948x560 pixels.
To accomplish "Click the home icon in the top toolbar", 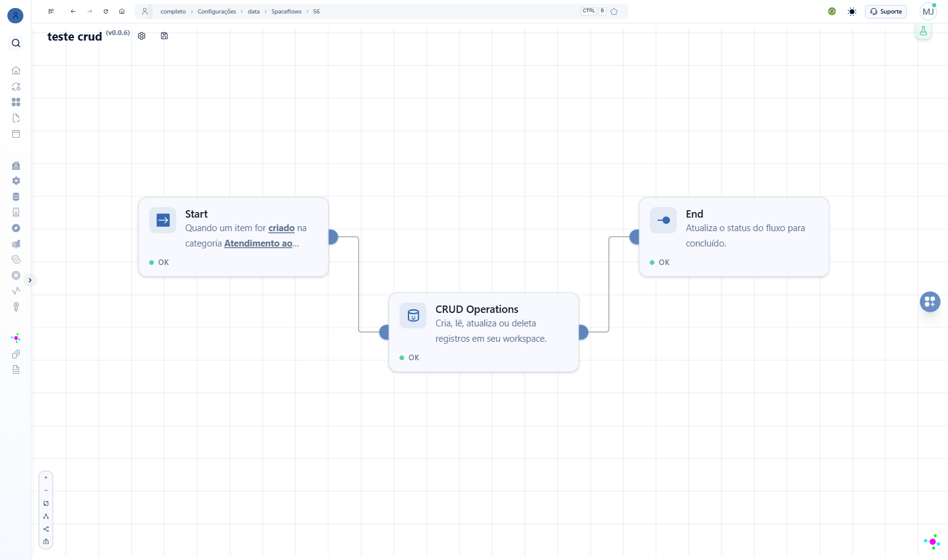I will click(x=122, y=11).
